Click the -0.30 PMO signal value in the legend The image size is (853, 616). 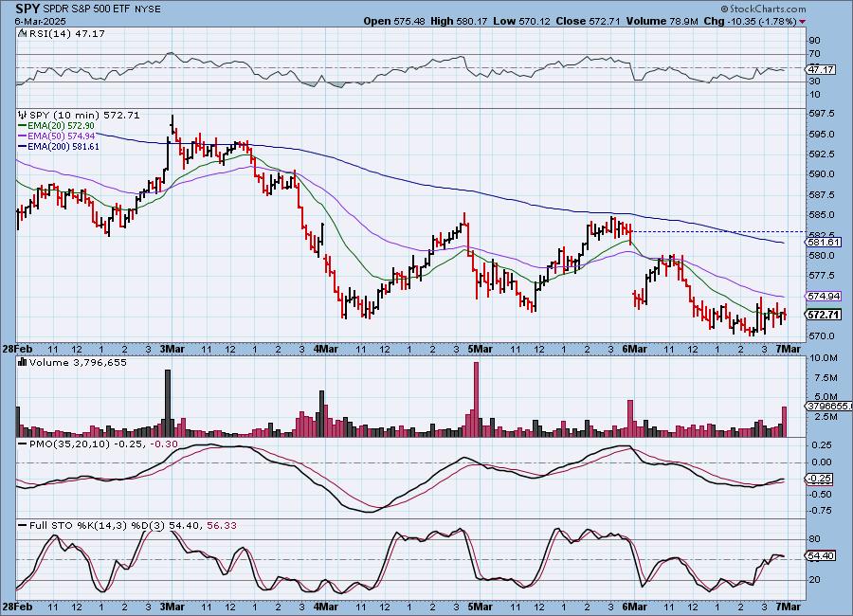(164, 444)
